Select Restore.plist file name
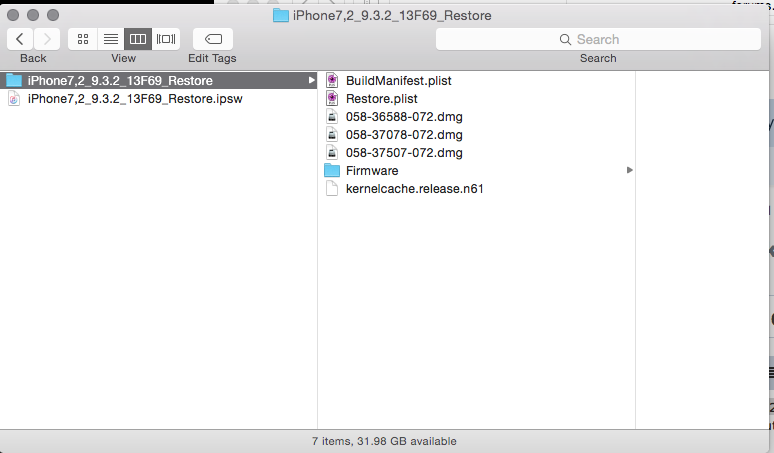 tap(382, 99)
